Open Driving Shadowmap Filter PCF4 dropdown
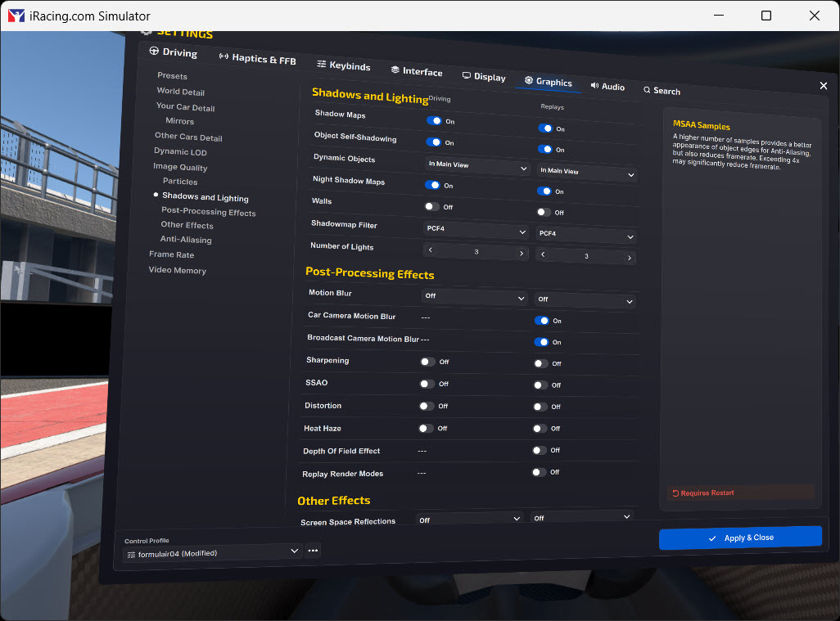Screen dimensions: 840x621 [x=476, y=230]
